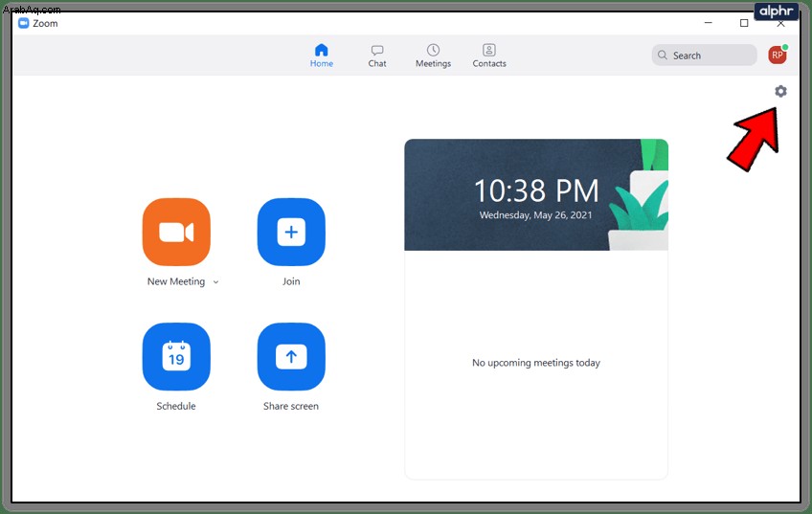Start a New Meeting with the orange camera icon

pyautogui.click(x=176, y=232)
